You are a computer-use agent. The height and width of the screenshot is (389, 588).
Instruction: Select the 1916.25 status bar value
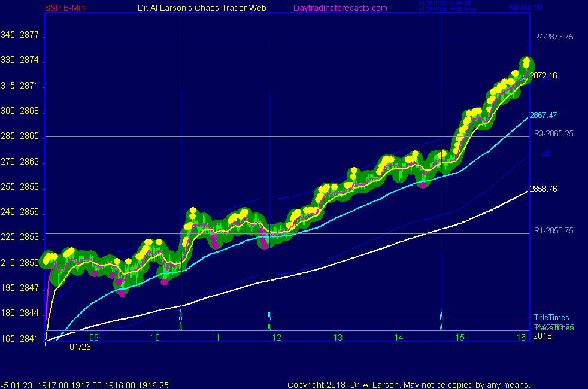[x=153, y=385]
